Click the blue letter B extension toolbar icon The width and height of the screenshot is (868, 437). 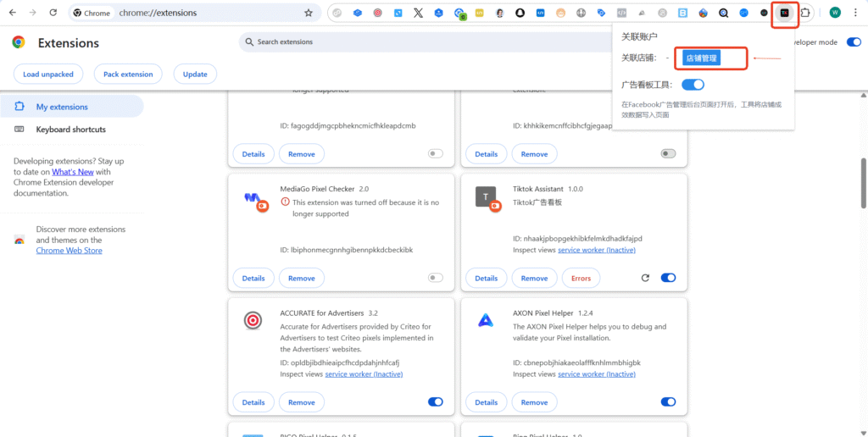(682, 13)
